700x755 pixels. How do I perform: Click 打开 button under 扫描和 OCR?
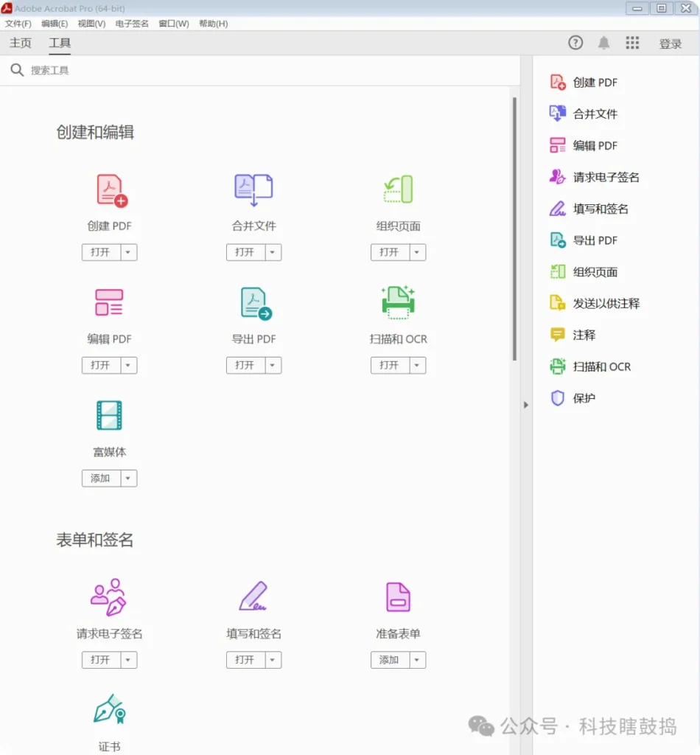(x=390, y=366)
